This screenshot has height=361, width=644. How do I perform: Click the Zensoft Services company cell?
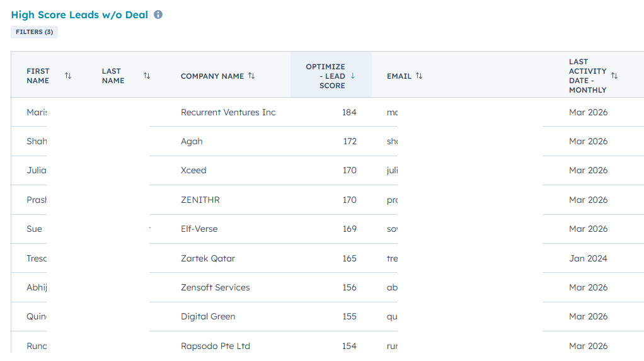tap(216, 287)
